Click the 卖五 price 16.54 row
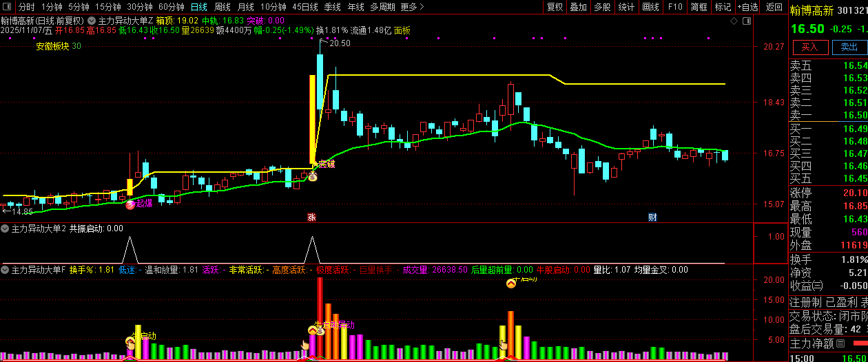Image resolution: width=868 pixels, height=362 pixels. [828, 66]
